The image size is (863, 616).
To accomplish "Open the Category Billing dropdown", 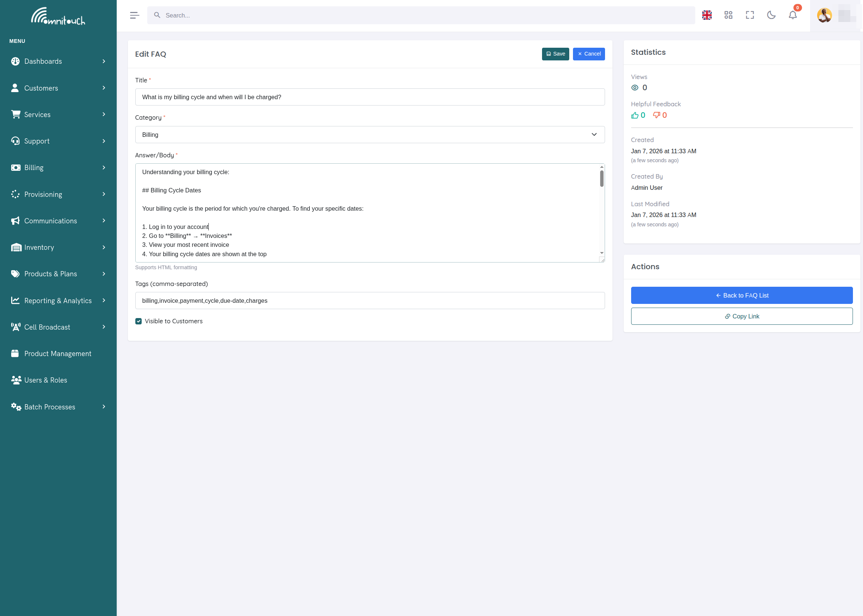I will point(370,135).
